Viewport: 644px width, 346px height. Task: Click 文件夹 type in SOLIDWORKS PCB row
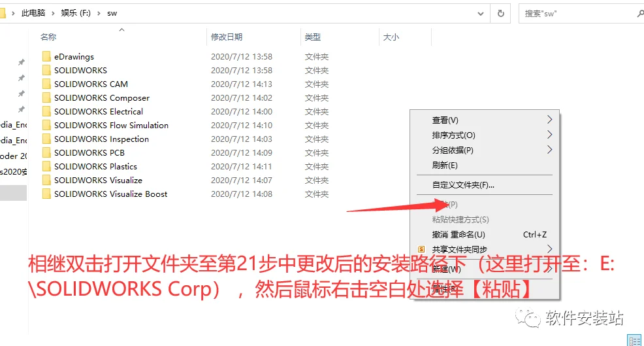tap(316, 153)
